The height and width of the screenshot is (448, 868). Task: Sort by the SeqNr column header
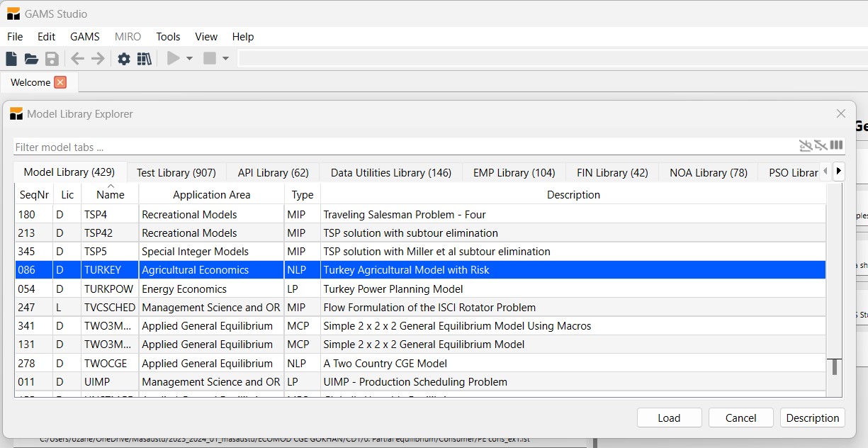34,194
